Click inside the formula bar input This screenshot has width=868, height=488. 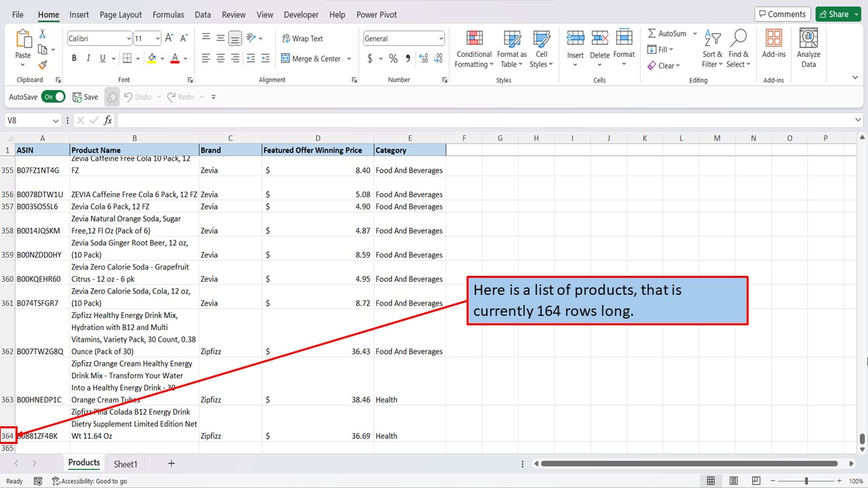pyautogui.click(x=475, y=120)
